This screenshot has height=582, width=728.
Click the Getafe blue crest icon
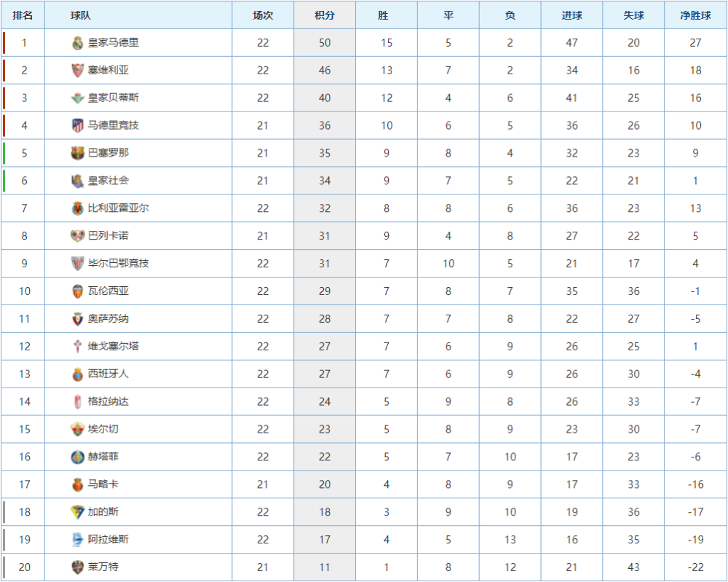(77, 457)
